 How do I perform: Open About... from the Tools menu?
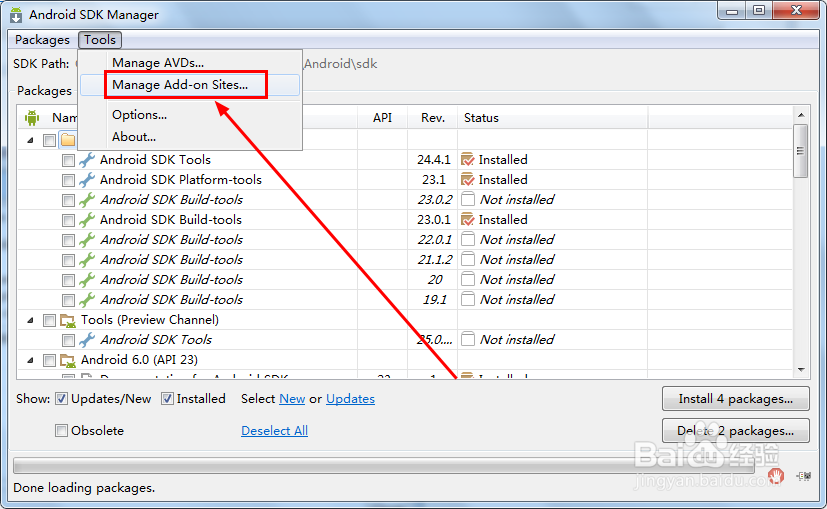134,137
